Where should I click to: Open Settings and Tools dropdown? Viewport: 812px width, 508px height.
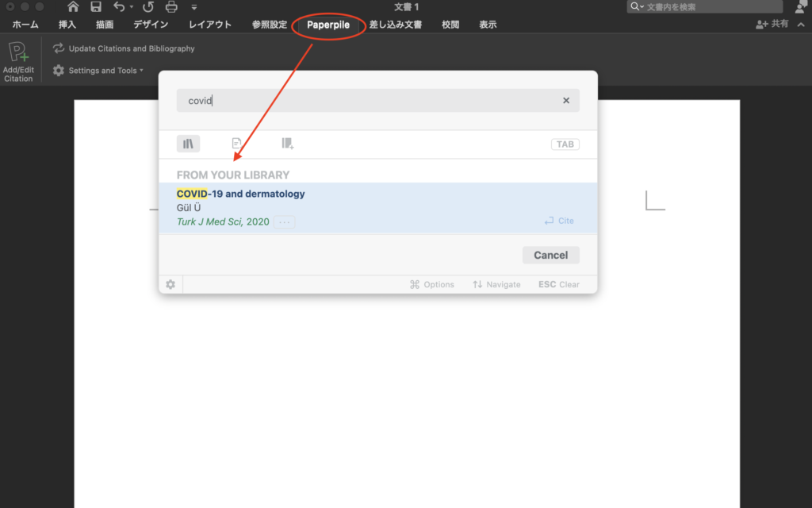[x=98, y=71]
